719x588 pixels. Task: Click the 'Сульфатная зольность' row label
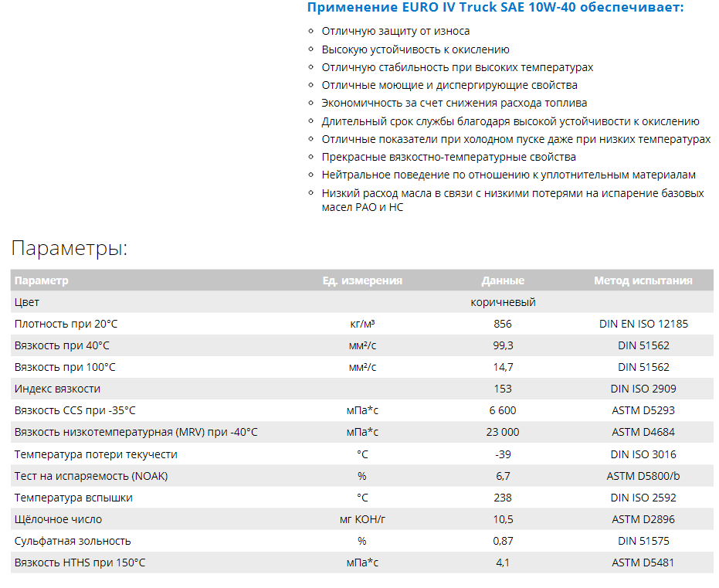tap(73, 541)
